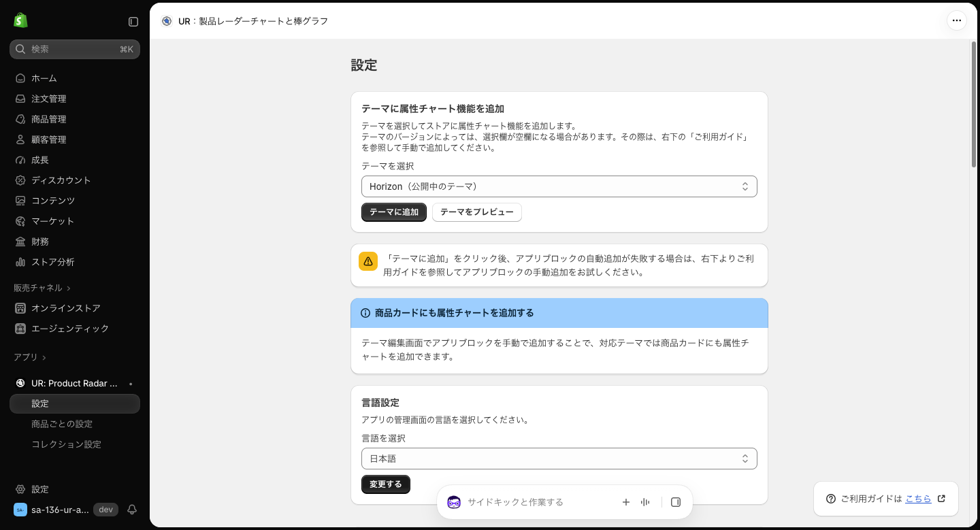The height and width of the screenshot is (530, 980).
Task: Click the ホーム house icon
Action: (20, 78)
